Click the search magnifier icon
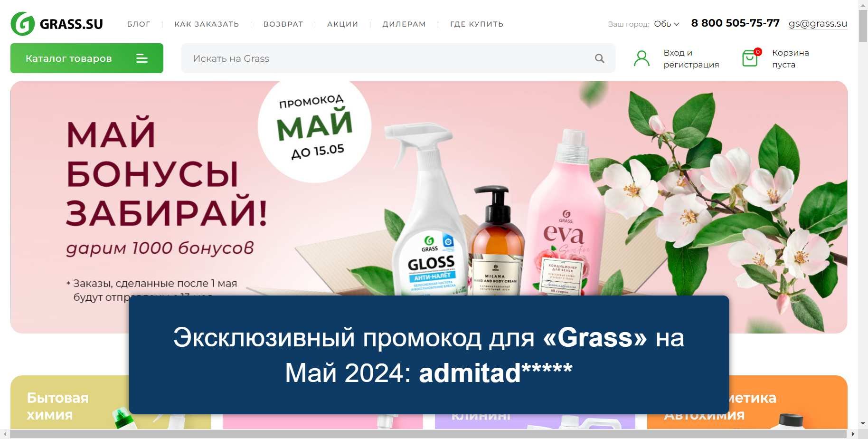Image resolution: width=868 pixels, height=439 pixels. (600, 58)
